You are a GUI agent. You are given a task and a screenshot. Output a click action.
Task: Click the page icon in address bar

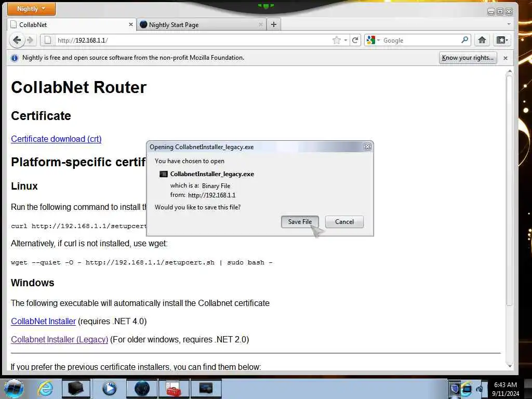[48, 40]
